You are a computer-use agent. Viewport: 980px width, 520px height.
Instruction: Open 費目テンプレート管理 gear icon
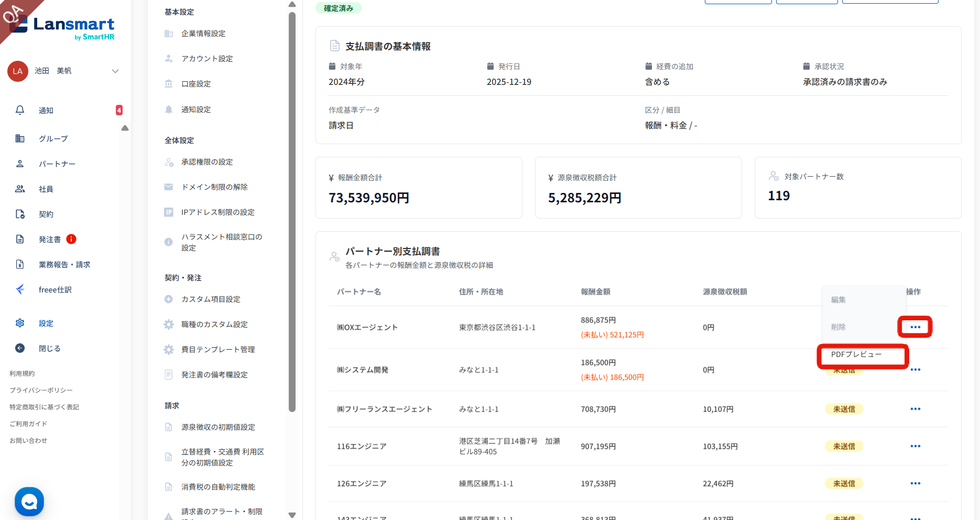[x=169, y=350]
